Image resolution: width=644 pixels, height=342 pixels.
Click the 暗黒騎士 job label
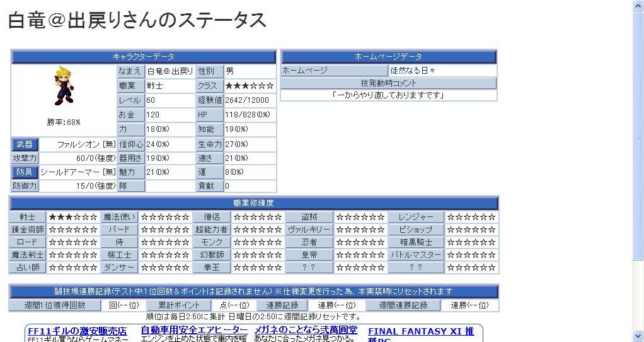(416, 242)
